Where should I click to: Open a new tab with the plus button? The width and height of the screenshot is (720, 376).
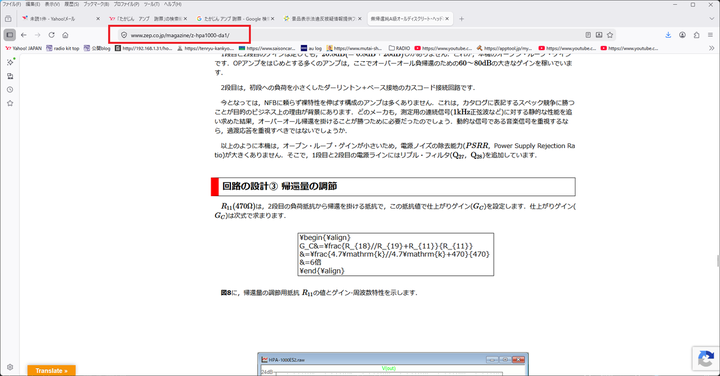[x=461, y=19]
